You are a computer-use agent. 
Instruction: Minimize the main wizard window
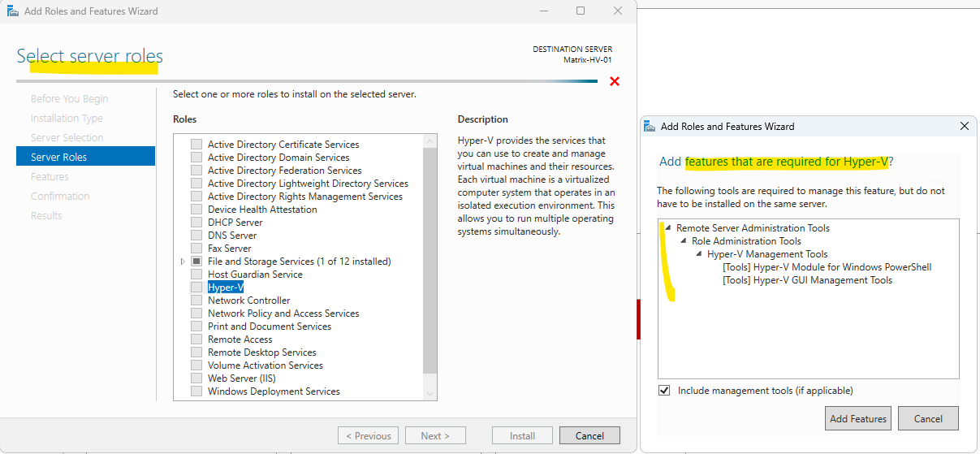(x=542, y=11)
